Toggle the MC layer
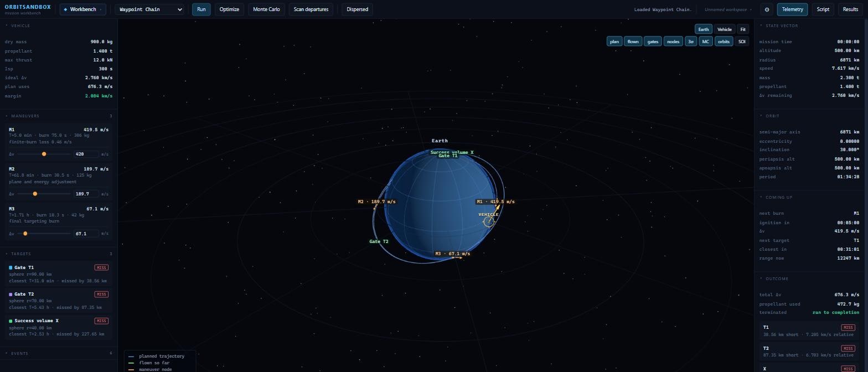The image size is (868, 372). pyautogui.click(x=705, y=42)
